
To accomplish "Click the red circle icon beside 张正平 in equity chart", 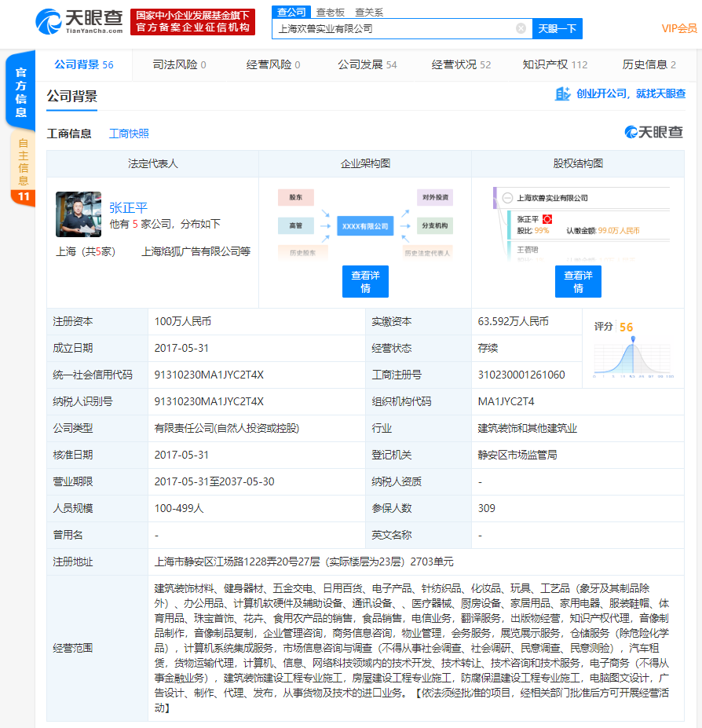I will coord(547,219).
